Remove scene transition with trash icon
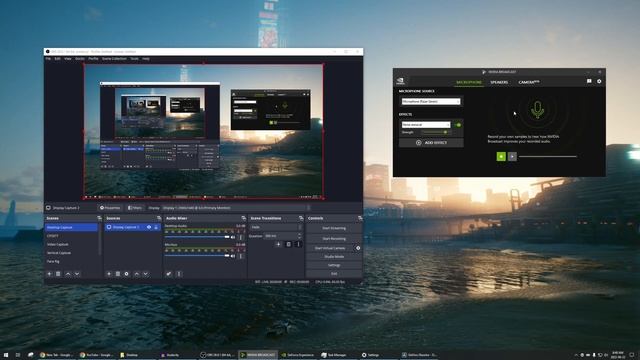 [289, 244]
